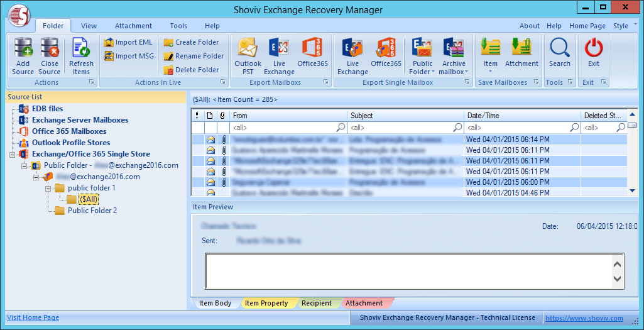Click Help link beside About
Screen dimensions: 644x330
pos(554,26)
